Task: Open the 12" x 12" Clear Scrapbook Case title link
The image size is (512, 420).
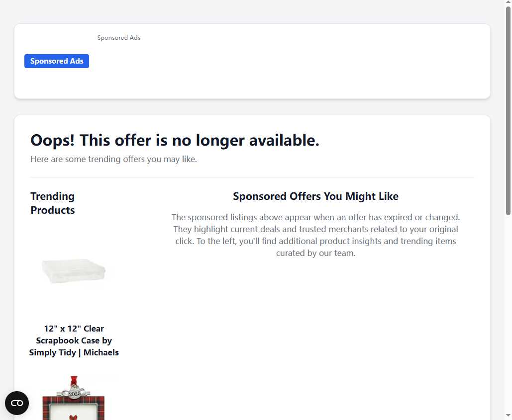Action: (74, 340)
